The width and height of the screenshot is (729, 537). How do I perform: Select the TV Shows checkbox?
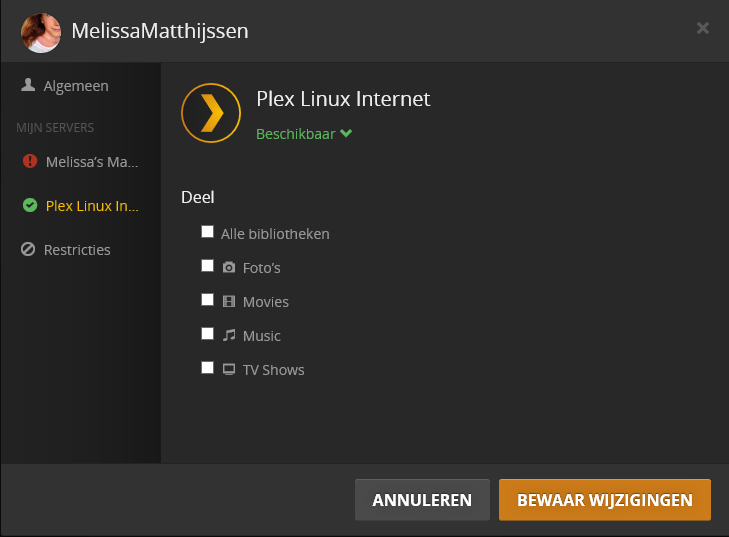tap(208, 368)
